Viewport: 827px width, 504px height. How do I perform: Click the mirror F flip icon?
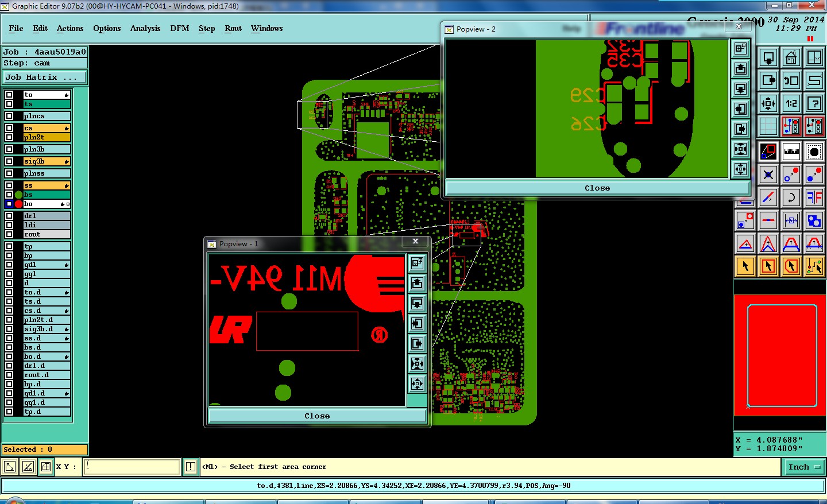coord(814,197)
